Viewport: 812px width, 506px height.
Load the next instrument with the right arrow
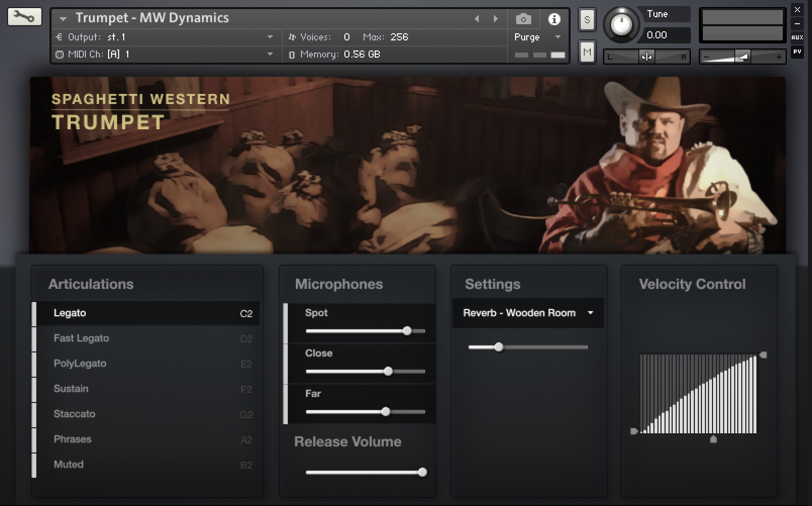[x=495, y=18]
